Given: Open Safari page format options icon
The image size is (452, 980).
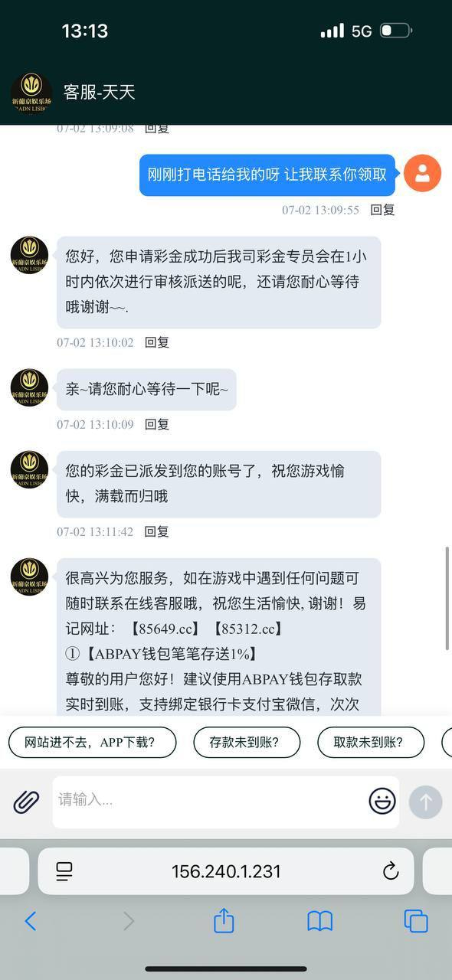Looking at the screenshot, I should 64,871.
